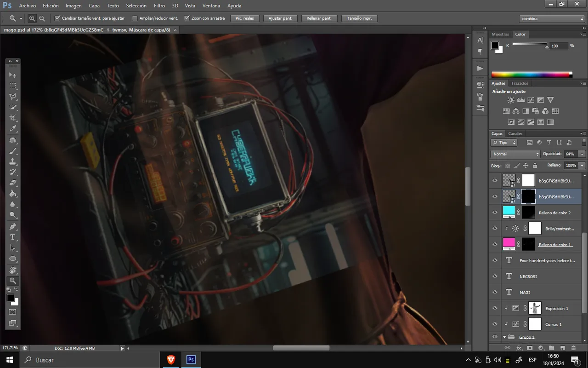The image size is (588, 368).
Task: Select the Hand tool
Action: pyautogui.click(x=13, y=270)
